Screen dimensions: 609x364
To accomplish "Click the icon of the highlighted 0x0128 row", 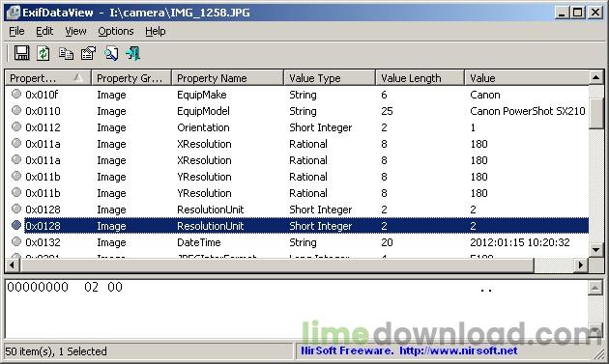I will 16,225.
